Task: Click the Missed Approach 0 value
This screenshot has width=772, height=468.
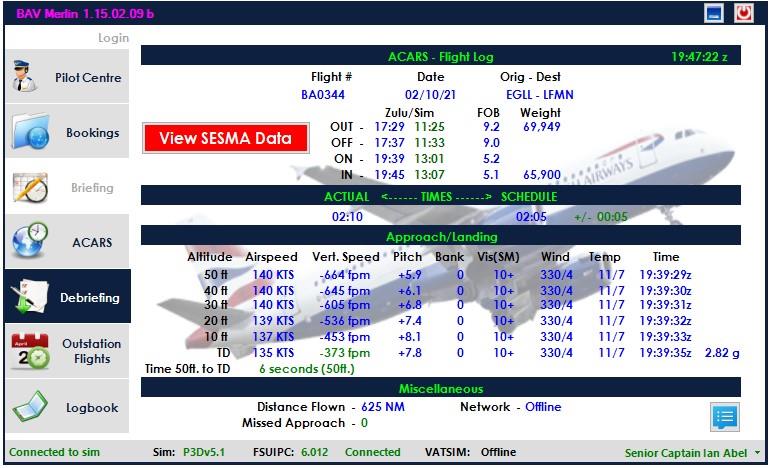Action: pos(364,423)
